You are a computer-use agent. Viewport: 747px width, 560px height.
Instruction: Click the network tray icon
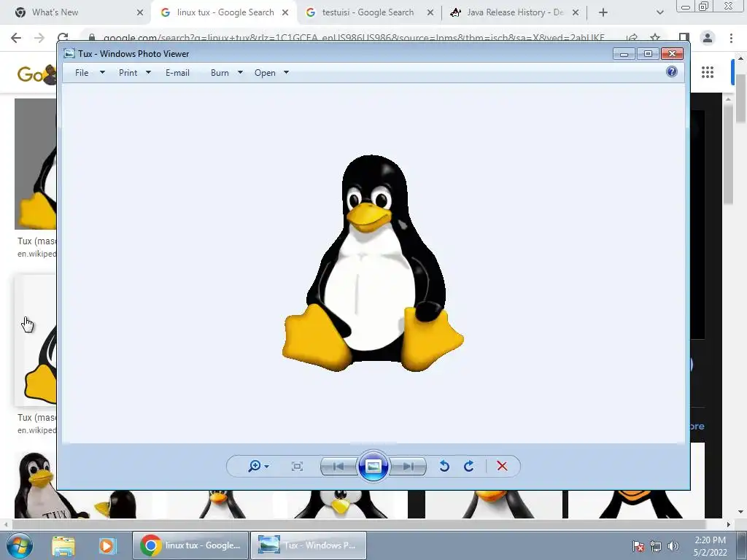click(656, 546)
